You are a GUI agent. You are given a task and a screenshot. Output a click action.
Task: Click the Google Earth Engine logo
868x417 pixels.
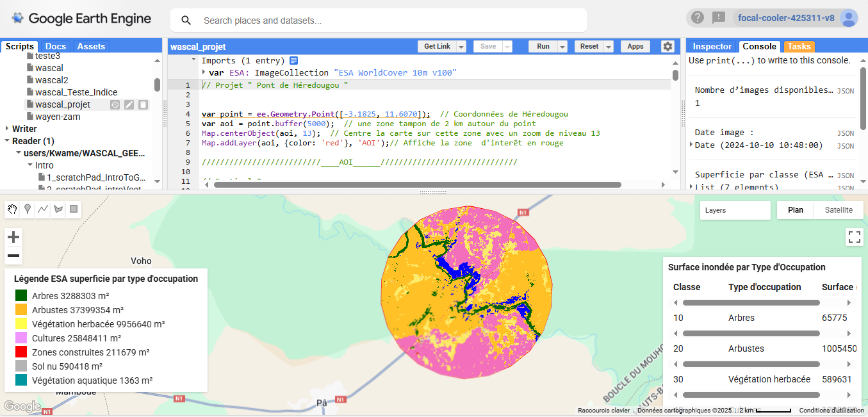81,19
